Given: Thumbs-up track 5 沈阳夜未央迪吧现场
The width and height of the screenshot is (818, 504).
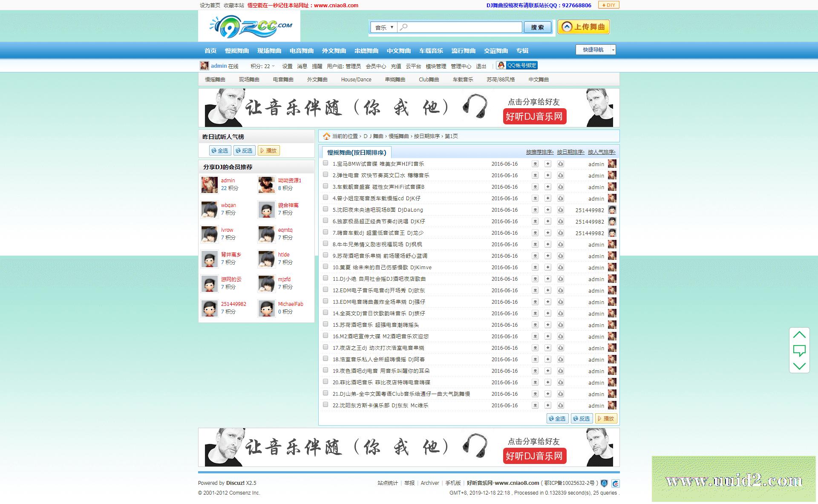Looking at the screenshot, I should (561, 210).
